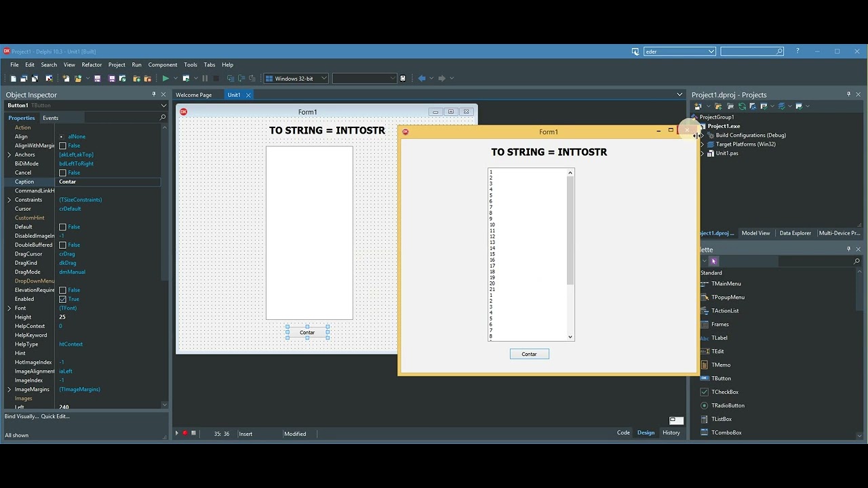Expand Target Platforms (Win32) node

click(x=703, y=144)
